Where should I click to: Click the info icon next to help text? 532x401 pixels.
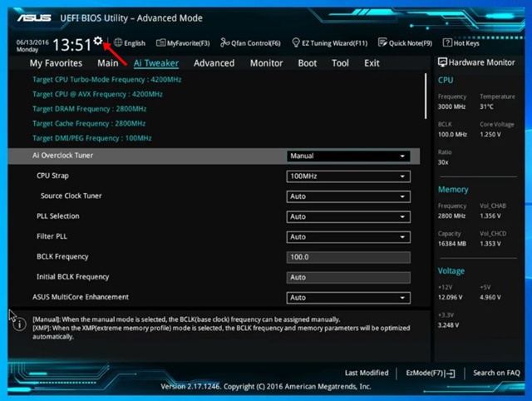pos(18,323)
